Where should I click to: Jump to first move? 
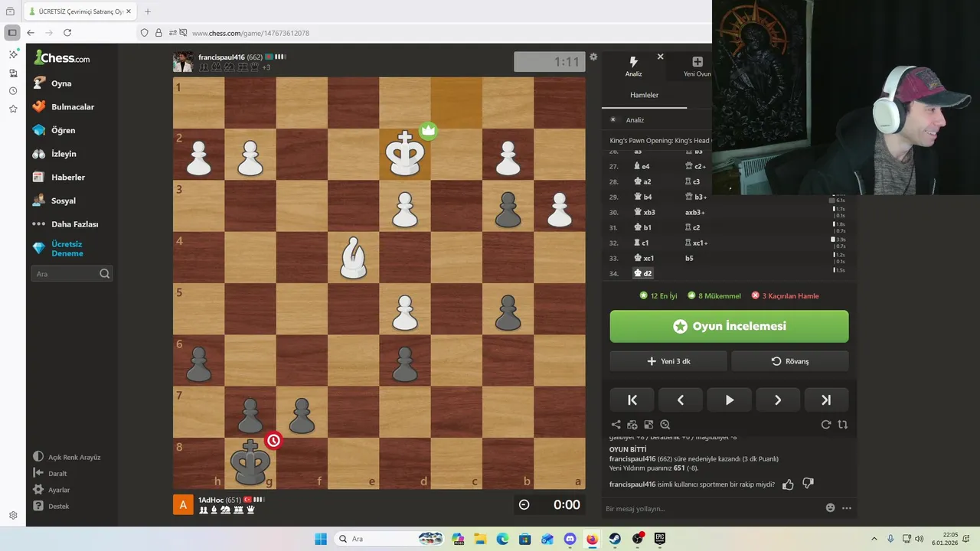(632, 399)
